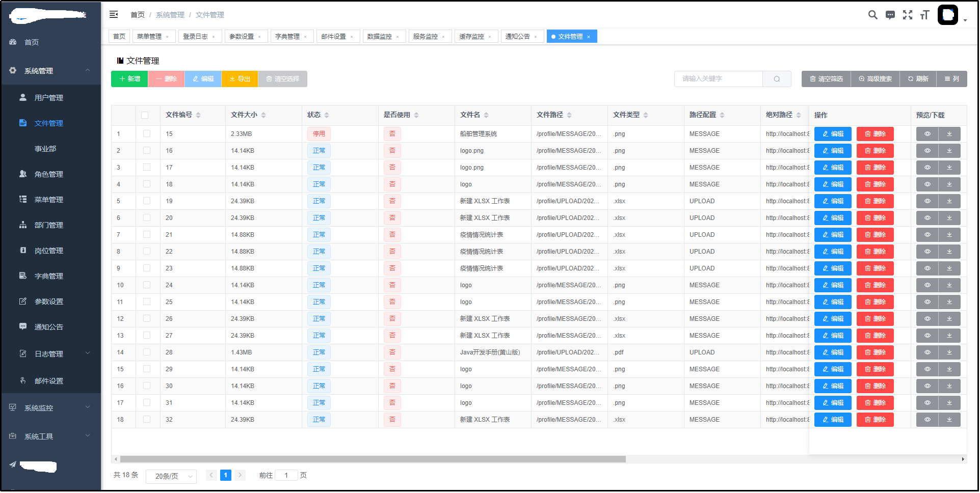Viewport: 980px width, 493px height.
Task: Open the 高级搜索 advanced search panel
Action: (x=875, y=79)
